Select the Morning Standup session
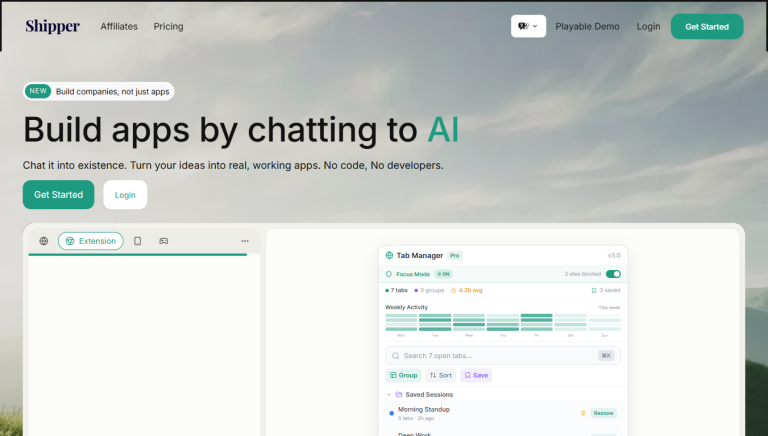Viewport: 768px width, 436px height. click(503, 413)
